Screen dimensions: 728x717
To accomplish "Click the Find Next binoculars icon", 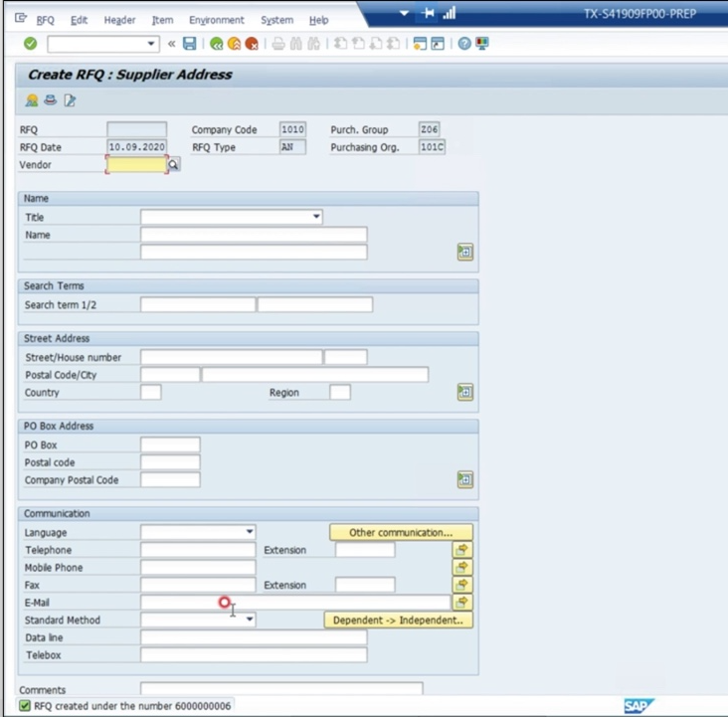I will coord(314,44).
